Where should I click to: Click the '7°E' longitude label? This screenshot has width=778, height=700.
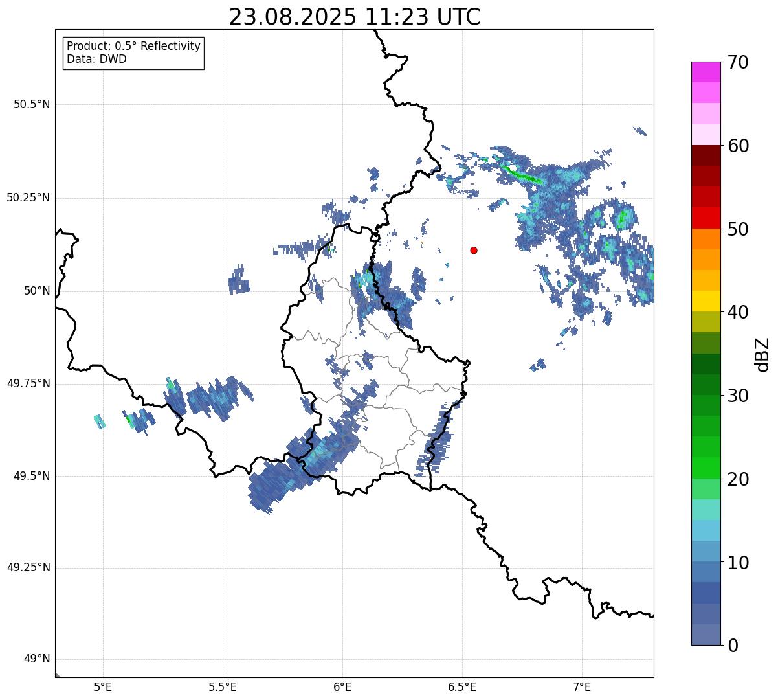[582, 686]
